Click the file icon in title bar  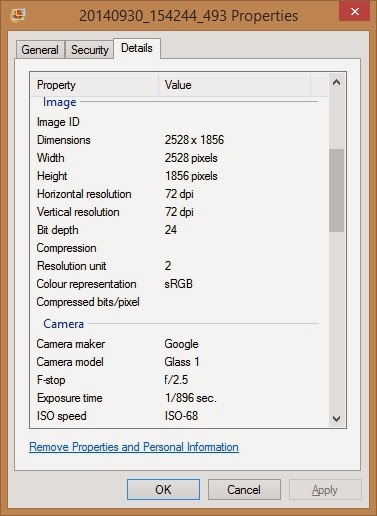pyautogui.click(x=18, y=15)
